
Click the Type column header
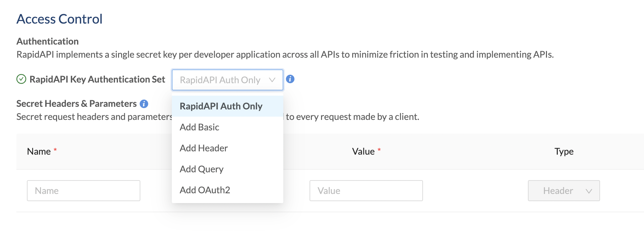coord(564,151)
